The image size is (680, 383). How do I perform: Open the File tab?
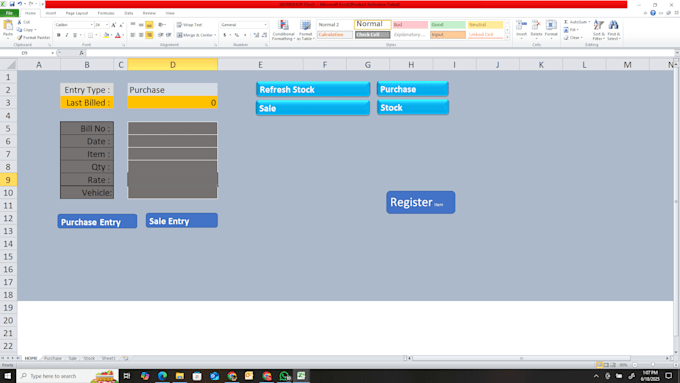coord(9,13)
